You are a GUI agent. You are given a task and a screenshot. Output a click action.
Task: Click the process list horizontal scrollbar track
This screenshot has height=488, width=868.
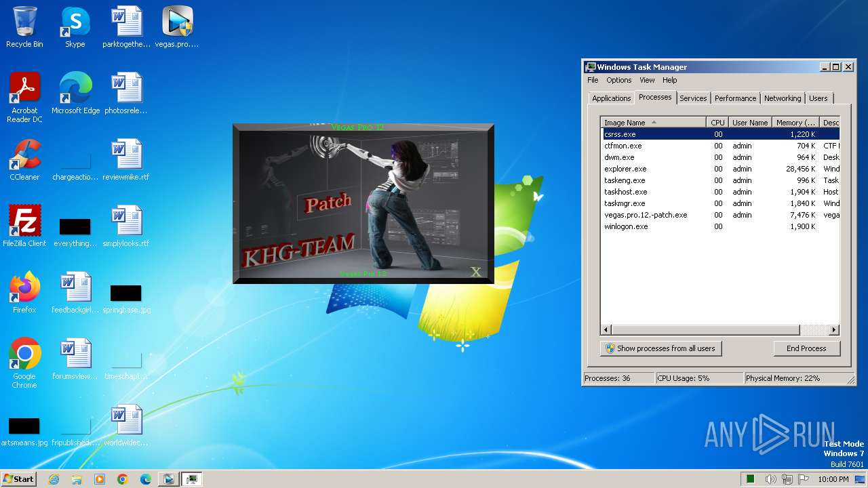[x=814, y=330]
